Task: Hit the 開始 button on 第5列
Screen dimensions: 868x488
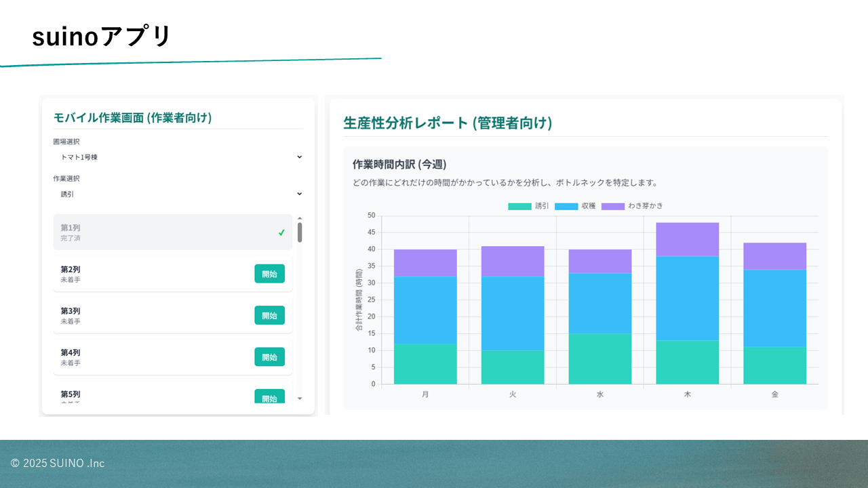Action: pyautogui.click(x=269, y=396)
